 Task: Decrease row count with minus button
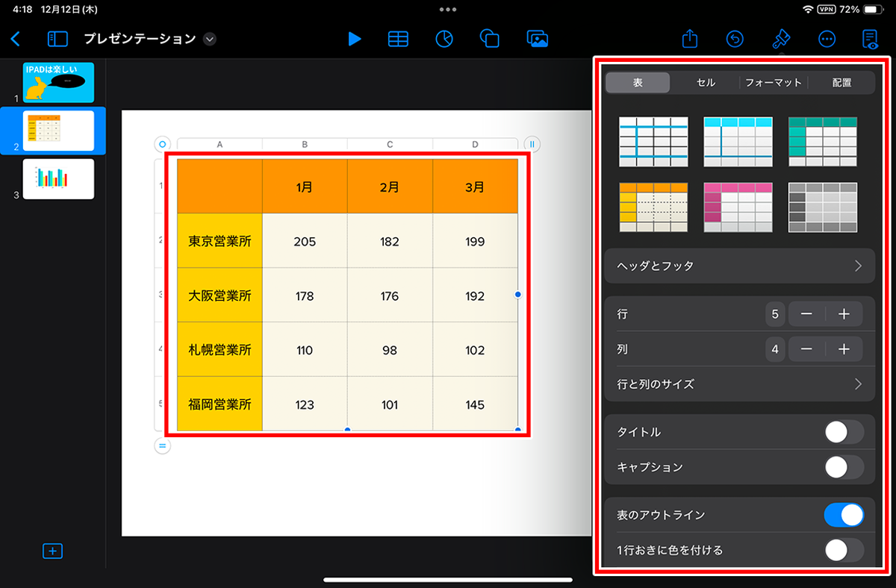(x=806, y=315)
